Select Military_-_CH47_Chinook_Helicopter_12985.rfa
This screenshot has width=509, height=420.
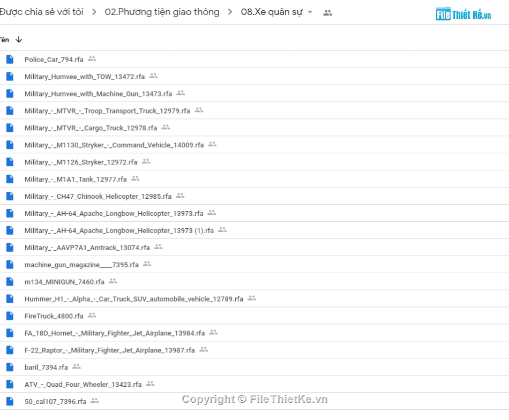98,197
